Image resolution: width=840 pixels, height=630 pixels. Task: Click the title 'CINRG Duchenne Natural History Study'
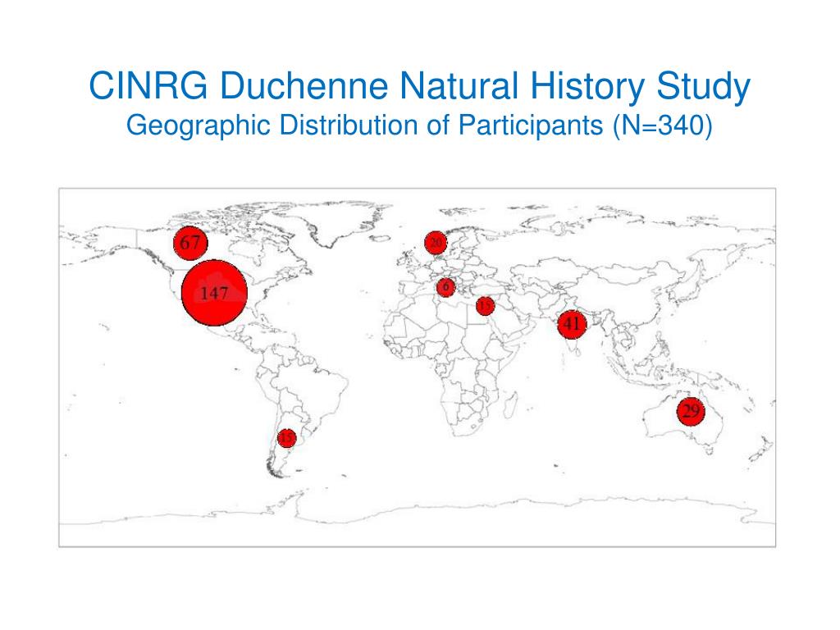419,86
